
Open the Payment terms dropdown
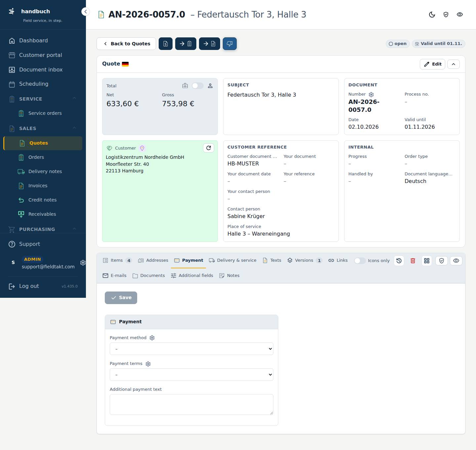coord(191,375)
